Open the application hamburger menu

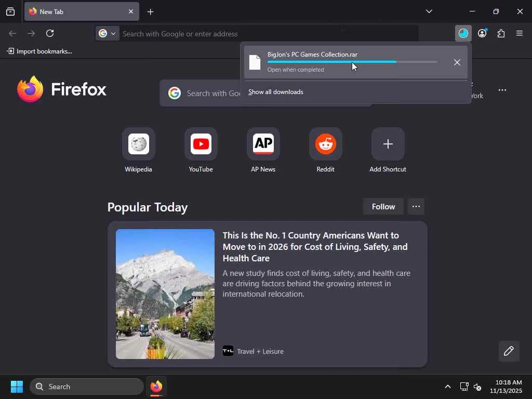(520, 33)
